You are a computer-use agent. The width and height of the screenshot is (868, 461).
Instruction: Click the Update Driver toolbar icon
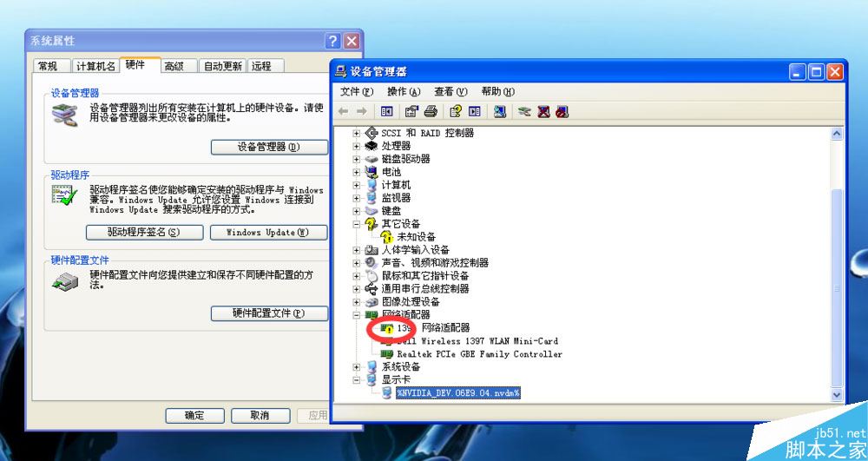click(x=525, y=111)
